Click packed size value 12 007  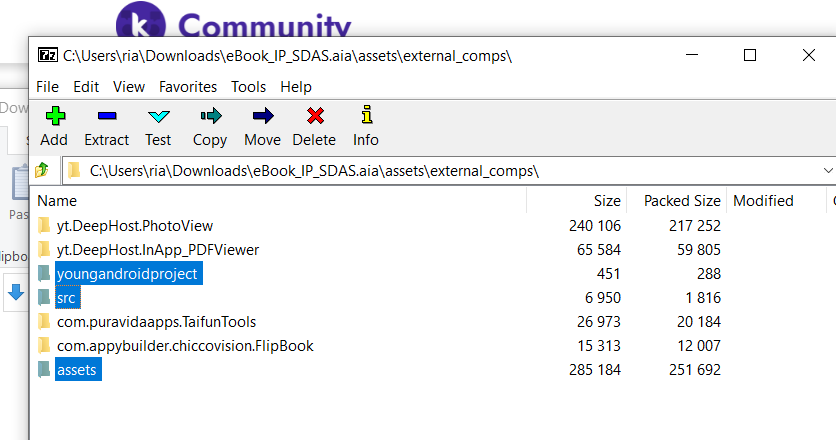[x=698, y=346]
